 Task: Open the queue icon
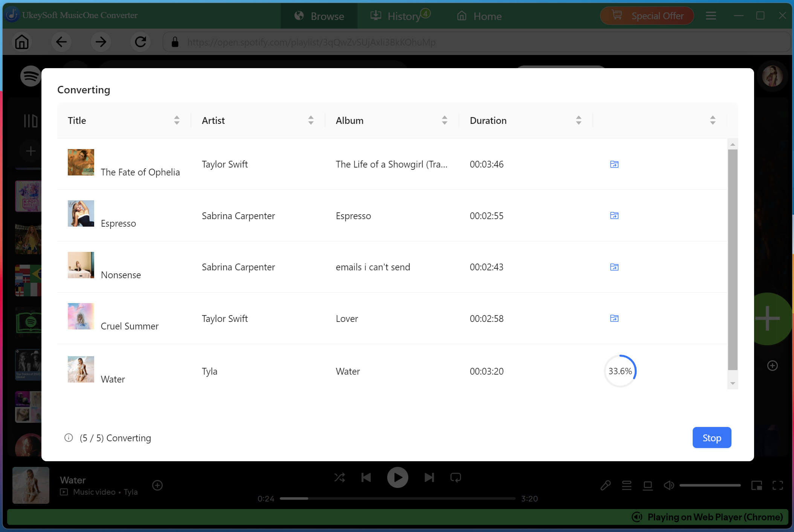tap(627, 485)
